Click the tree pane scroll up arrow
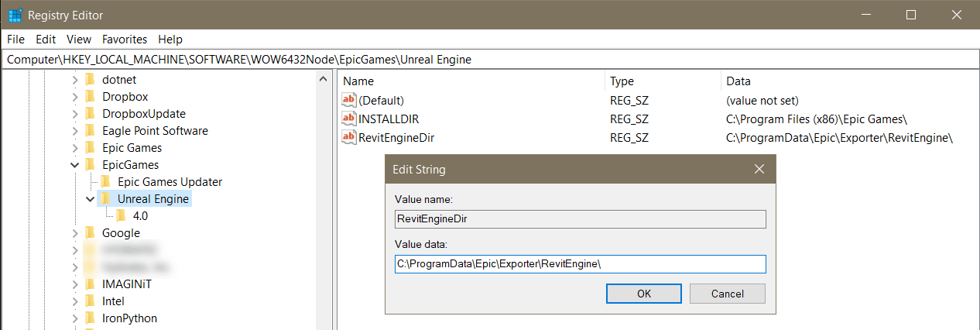Viewport: 980px width, 330px height. tap(324, 78)
